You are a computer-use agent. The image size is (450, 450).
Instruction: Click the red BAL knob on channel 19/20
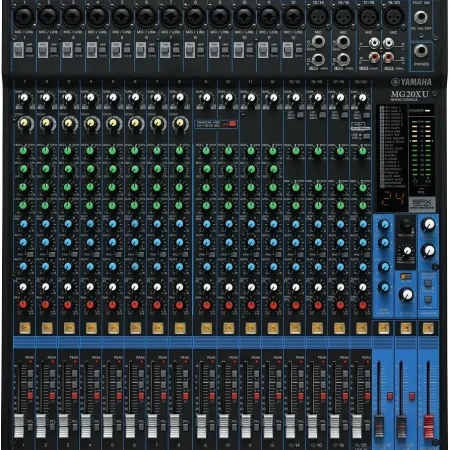(363, 305)
